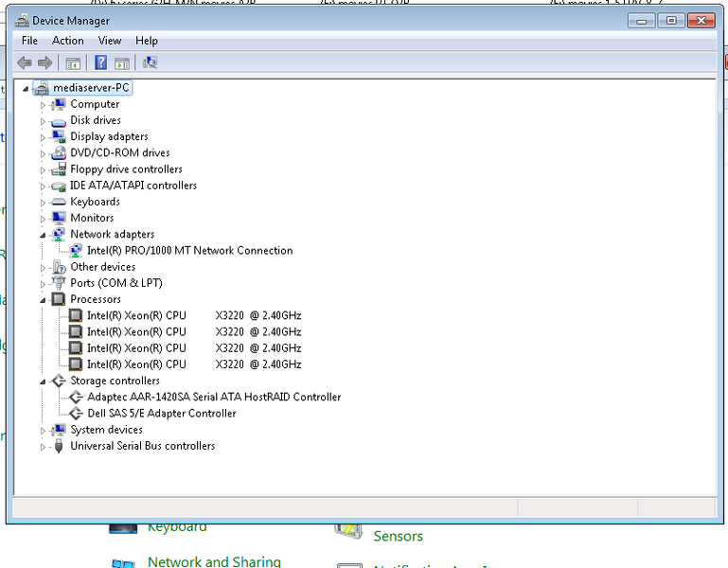Select the Monitors label
The width and height of the screenshot is (728, 568).
(92, 218)
